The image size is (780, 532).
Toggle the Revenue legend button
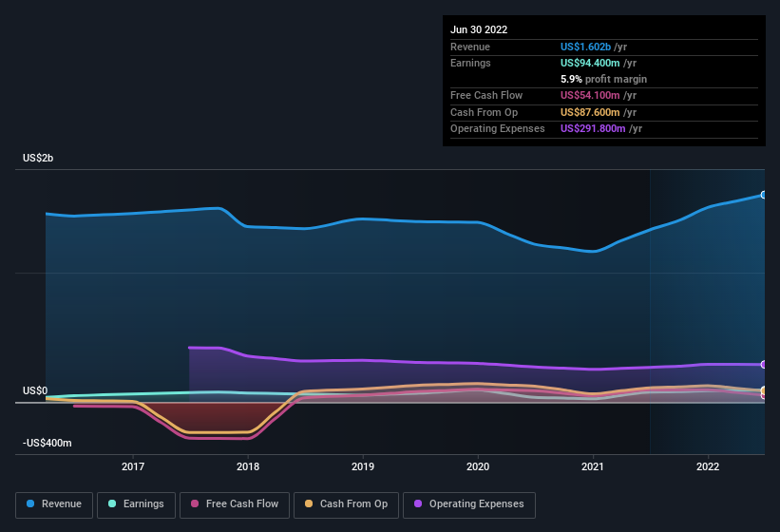click(54, 504)
